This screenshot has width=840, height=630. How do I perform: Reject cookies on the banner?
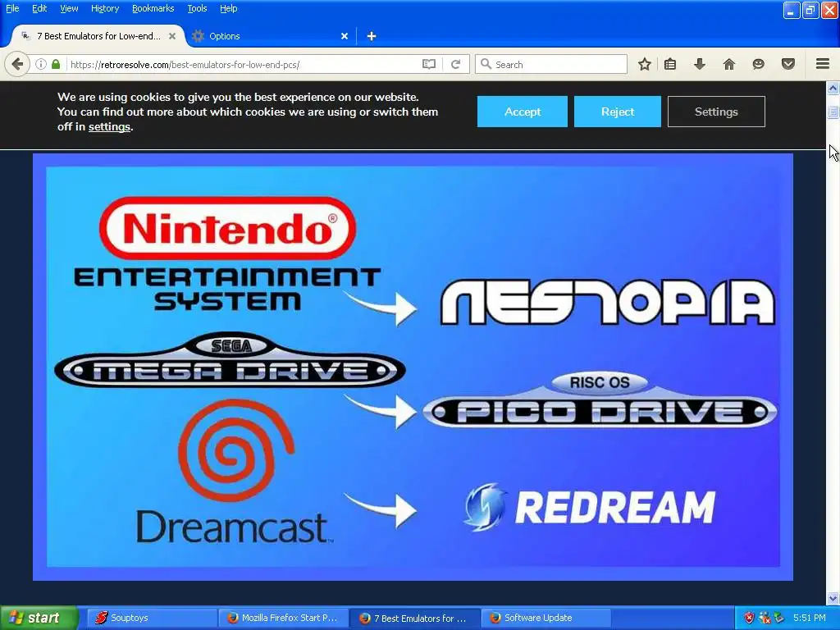(617, 112)
